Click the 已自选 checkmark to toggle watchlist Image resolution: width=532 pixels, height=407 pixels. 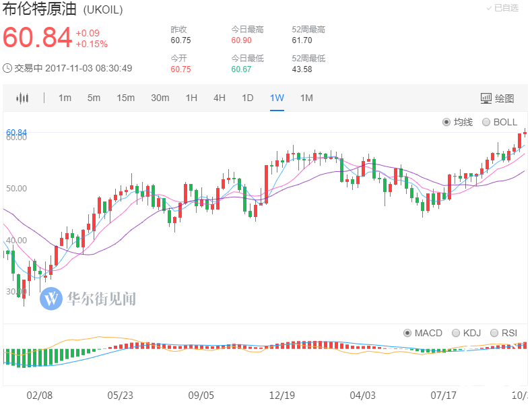pos(489,8)
